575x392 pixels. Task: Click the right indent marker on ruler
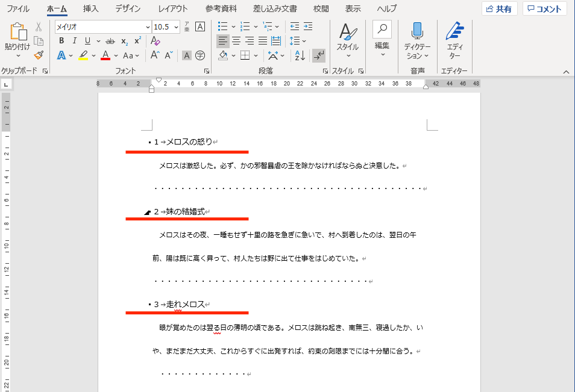426,87
